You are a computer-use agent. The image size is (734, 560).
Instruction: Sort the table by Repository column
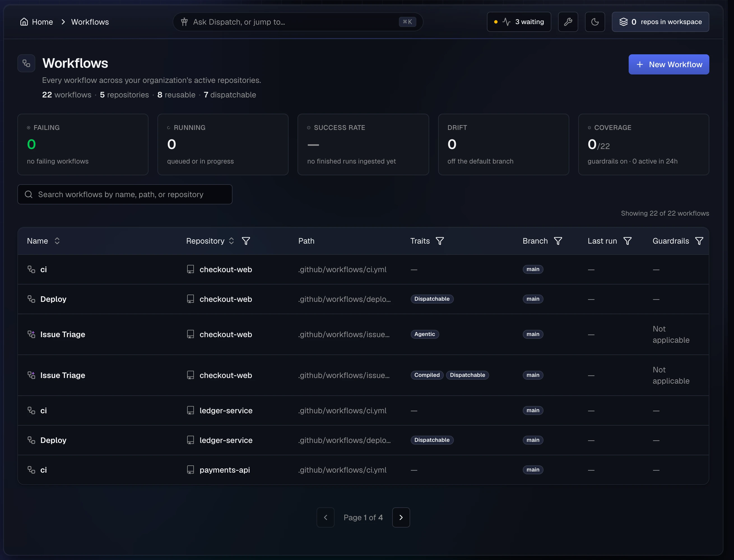pos(231,241)
